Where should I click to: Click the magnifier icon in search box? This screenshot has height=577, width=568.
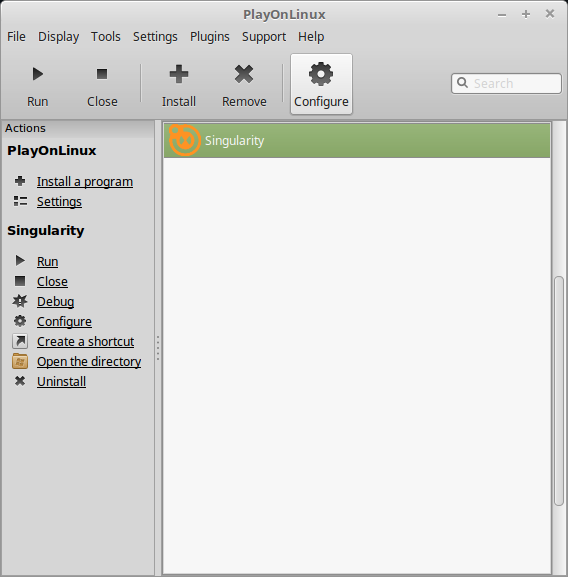pyautogui.click(x=462, y=83)
